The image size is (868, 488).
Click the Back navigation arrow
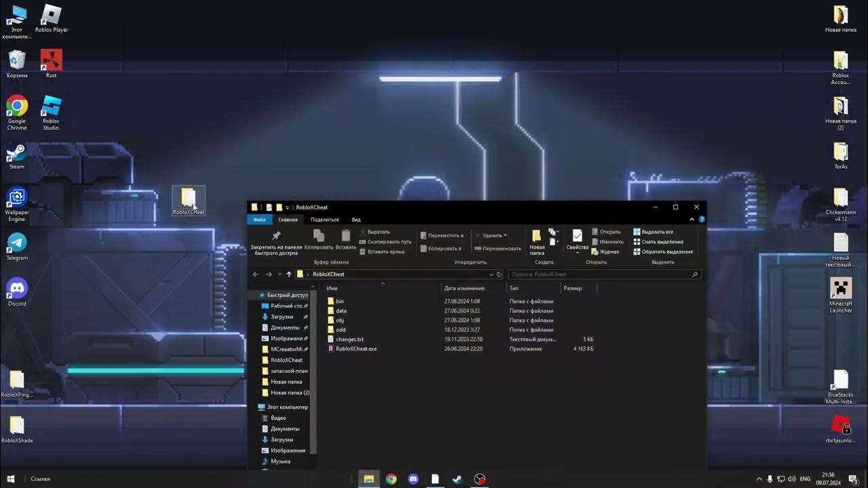(256, 274)
